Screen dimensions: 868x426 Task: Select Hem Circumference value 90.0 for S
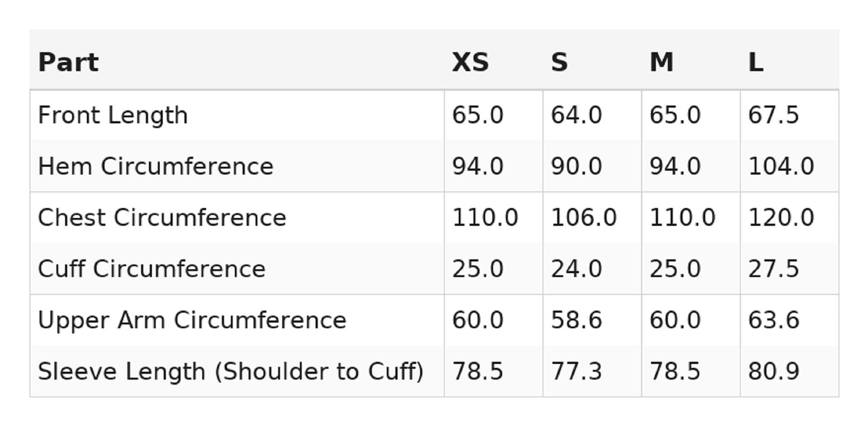tap(576, 166)
